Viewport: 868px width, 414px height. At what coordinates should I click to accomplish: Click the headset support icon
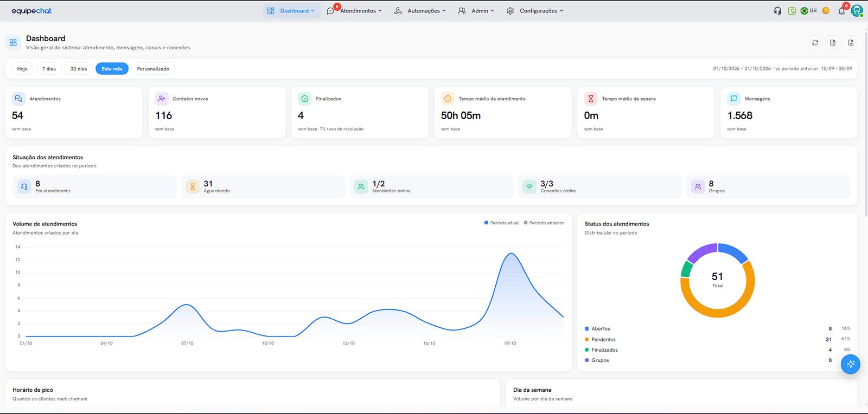point(777,11)
